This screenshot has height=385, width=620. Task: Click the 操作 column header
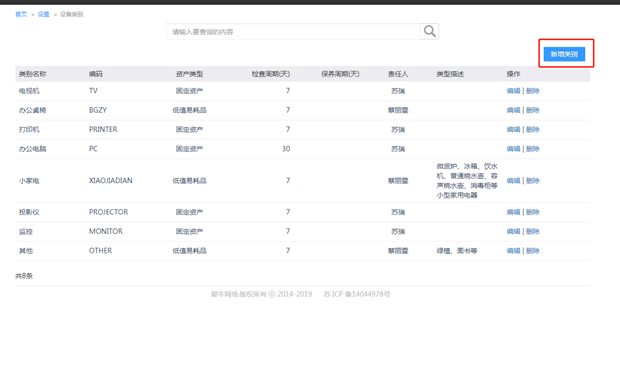coord(513,74)
